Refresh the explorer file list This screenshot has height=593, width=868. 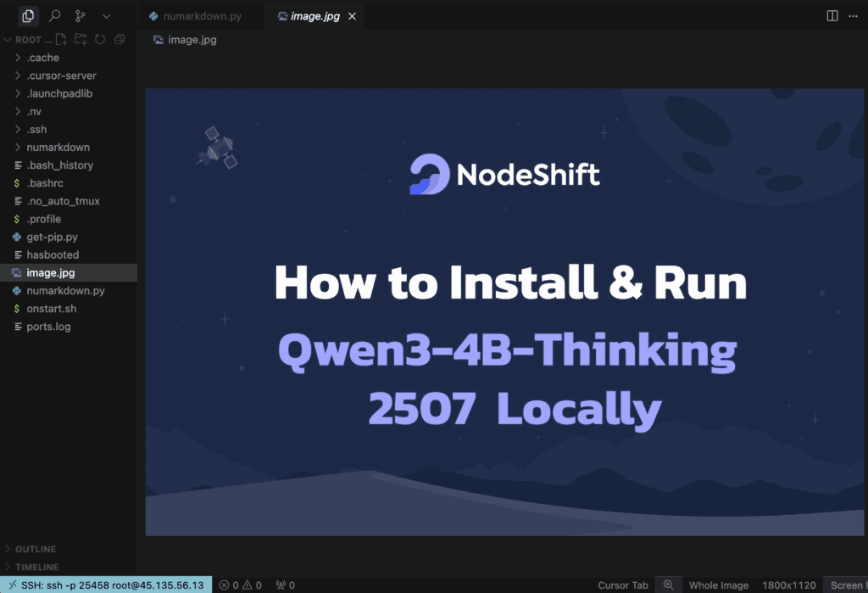tap(100, 39)
